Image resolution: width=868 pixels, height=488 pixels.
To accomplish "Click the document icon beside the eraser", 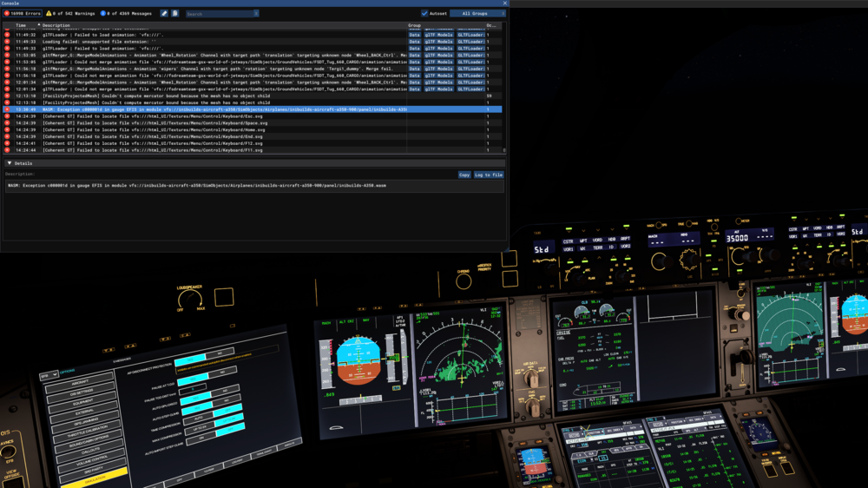I will [x=174, y=14].
